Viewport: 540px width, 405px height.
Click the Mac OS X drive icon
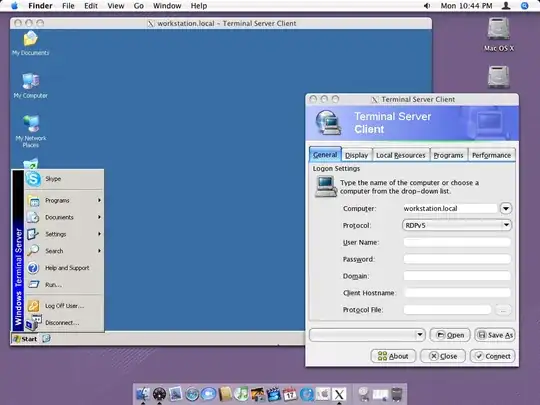pos(498,29)
